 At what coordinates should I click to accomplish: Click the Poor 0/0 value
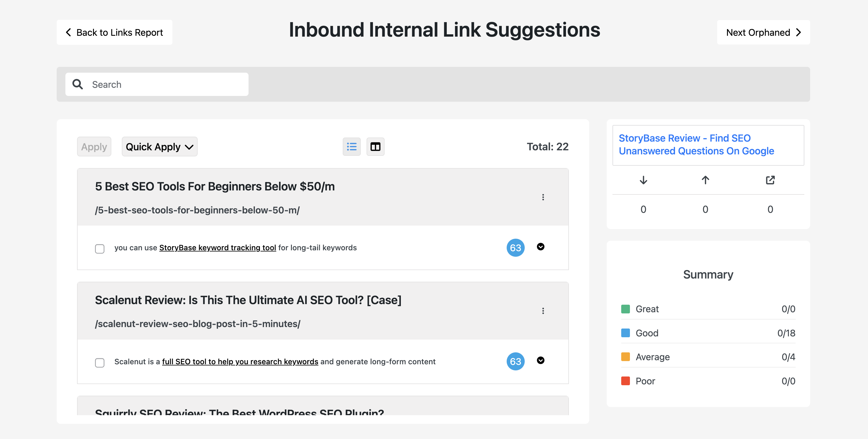[788, 381]
